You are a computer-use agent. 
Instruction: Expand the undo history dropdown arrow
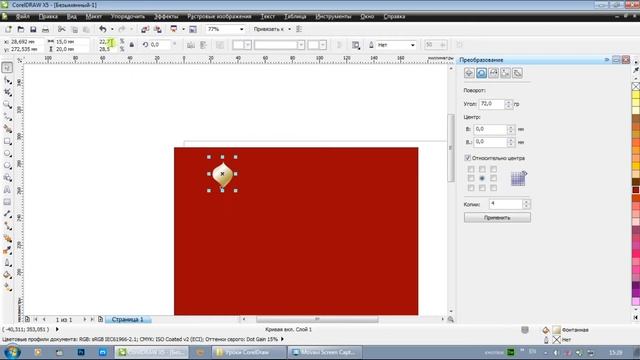(x=112, y=29)
